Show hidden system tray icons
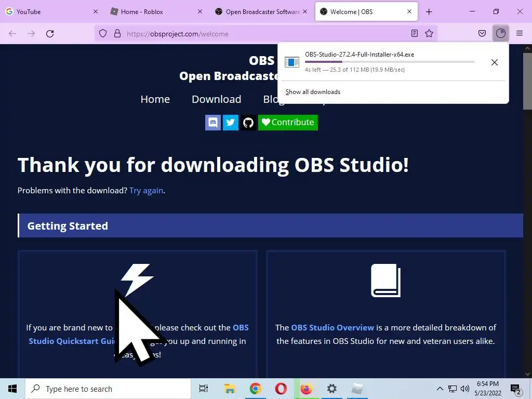The width and height of the screenshot is (532, 399). point(440,389)
